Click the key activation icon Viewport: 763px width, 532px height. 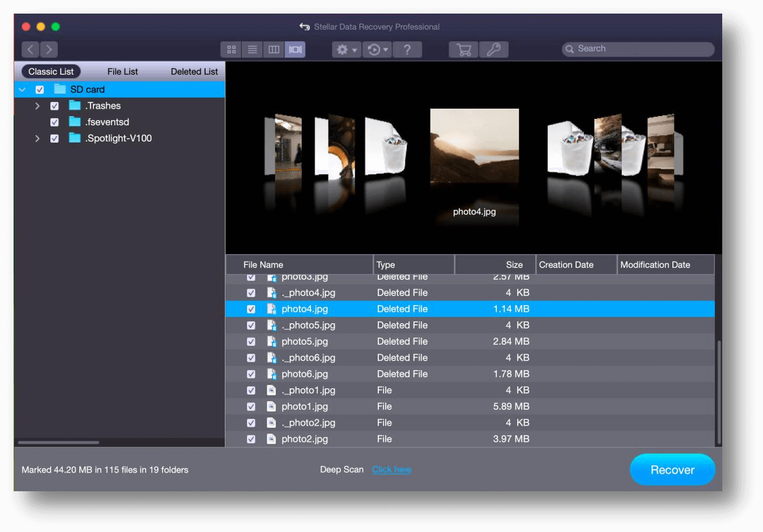pos(493,49)
